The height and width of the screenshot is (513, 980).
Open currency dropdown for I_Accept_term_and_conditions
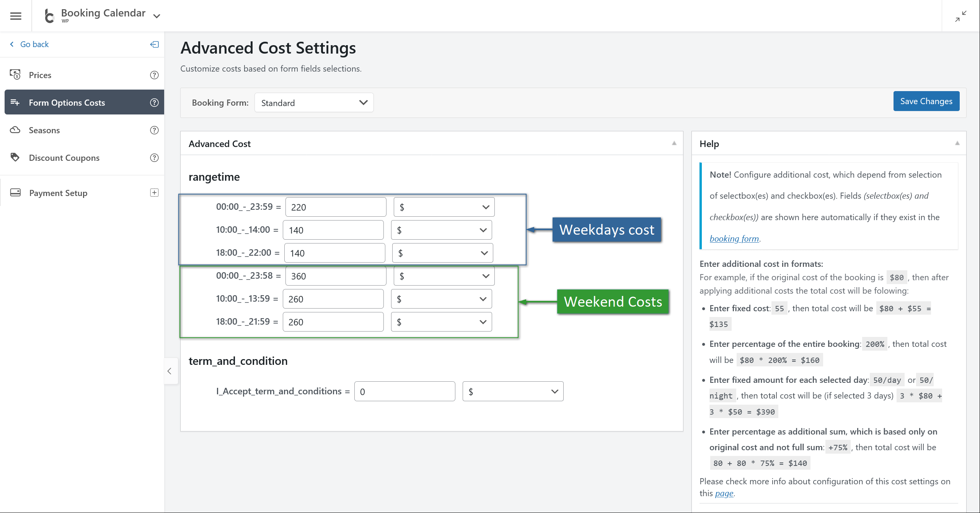pyautogui.click(x=513, y=391)
